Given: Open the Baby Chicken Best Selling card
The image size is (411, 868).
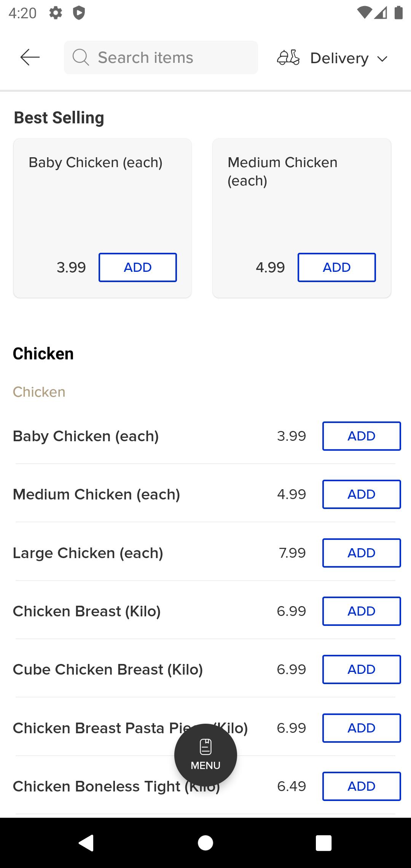Looking at the screenshot, I should (x=102, y=218).
